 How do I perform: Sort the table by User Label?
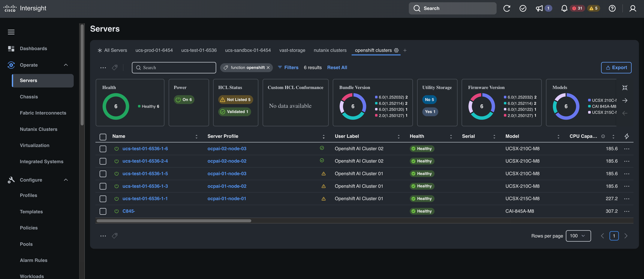tap(399, 136)
